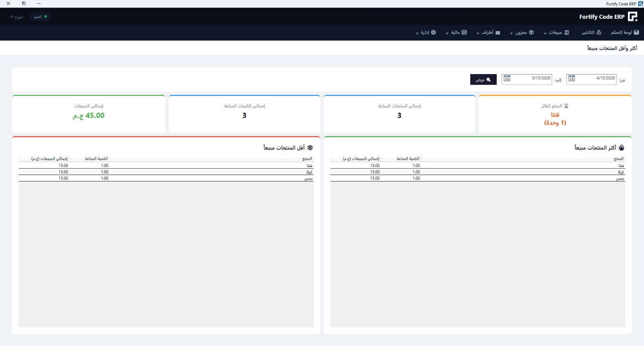Open the الكاشير cashier page
The width and height of the screenshot is (644, 346).
coord(591,33)
